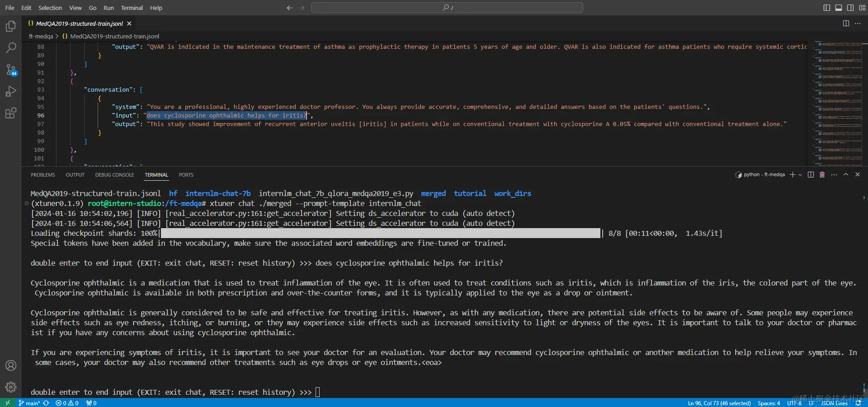The height and width of the screenshot is (407, 868).
Task: Switch to the OUTPUT panel tab
Action: pos(75,175)
